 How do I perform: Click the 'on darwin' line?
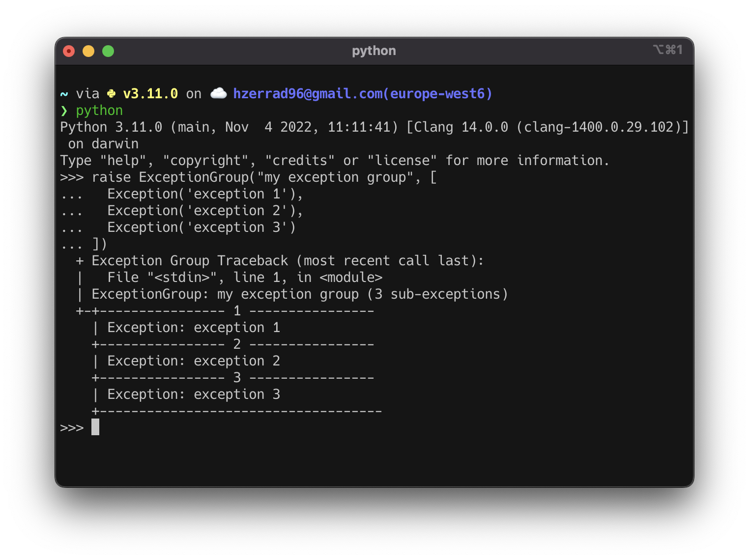(103, 144)
